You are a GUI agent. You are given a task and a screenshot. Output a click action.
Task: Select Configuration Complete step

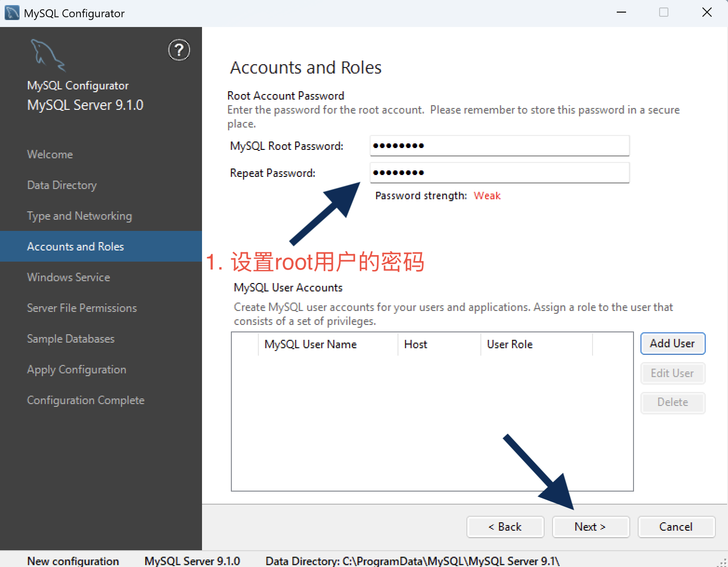pos(86,400)
